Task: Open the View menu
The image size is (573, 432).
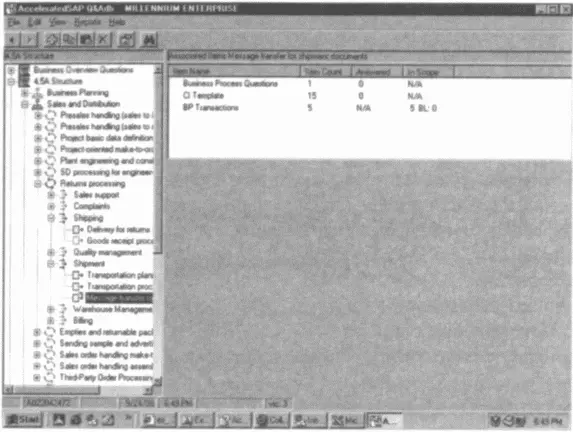Action: point(57,22)
